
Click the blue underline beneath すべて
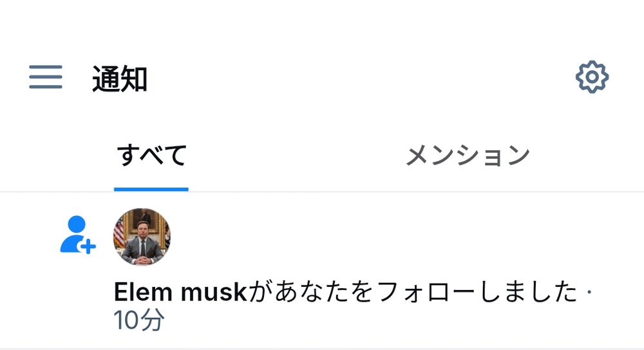151,190
